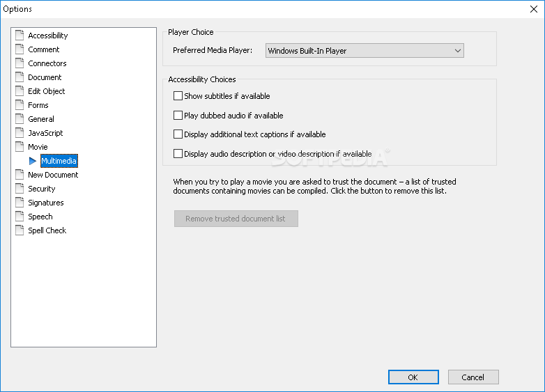Click the OK button
This screenshot has height=392, width=545.
(x=413, y=377)
